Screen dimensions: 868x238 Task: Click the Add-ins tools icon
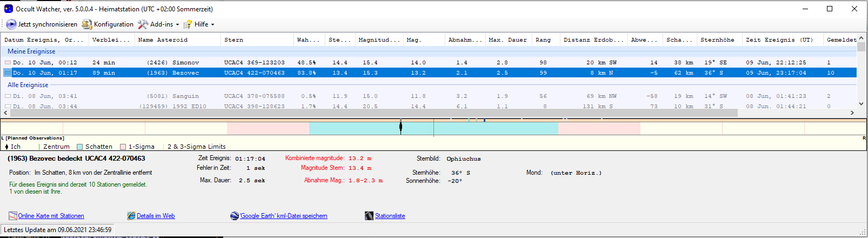(143, 24)
